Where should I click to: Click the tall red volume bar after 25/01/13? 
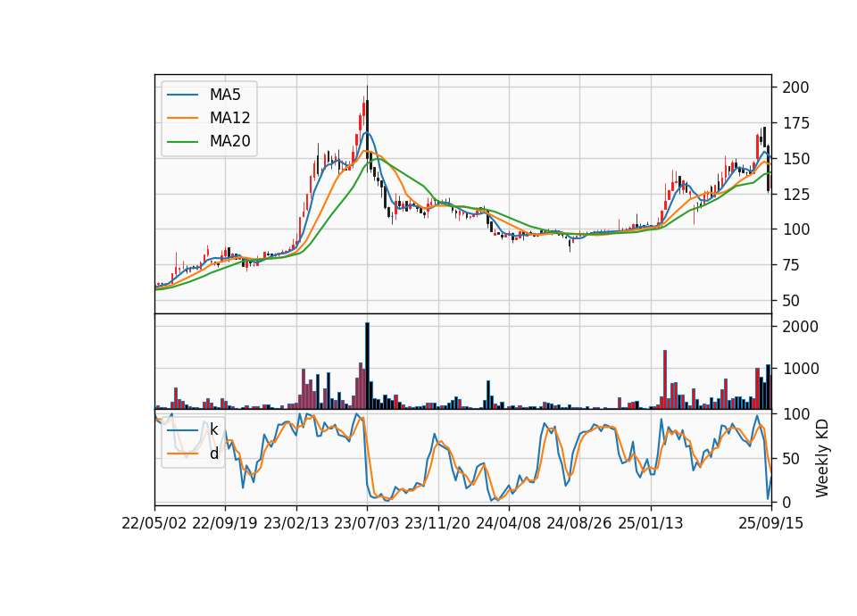pyautogui.click(x=665, y=379)
